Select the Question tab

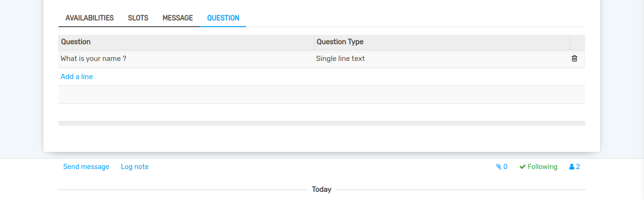pos(223,18)
